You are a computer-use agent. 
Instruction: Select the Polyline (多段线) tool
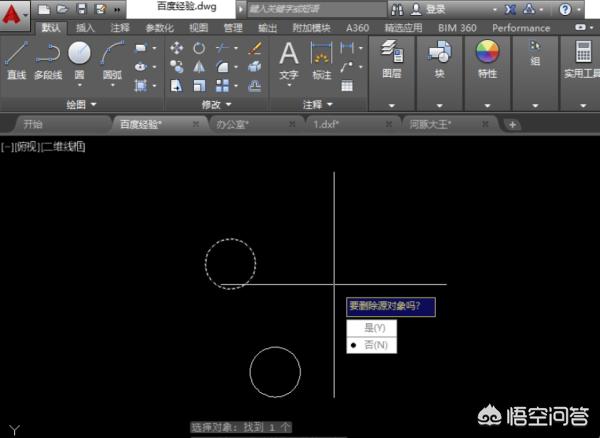click(x=47, y=58)
